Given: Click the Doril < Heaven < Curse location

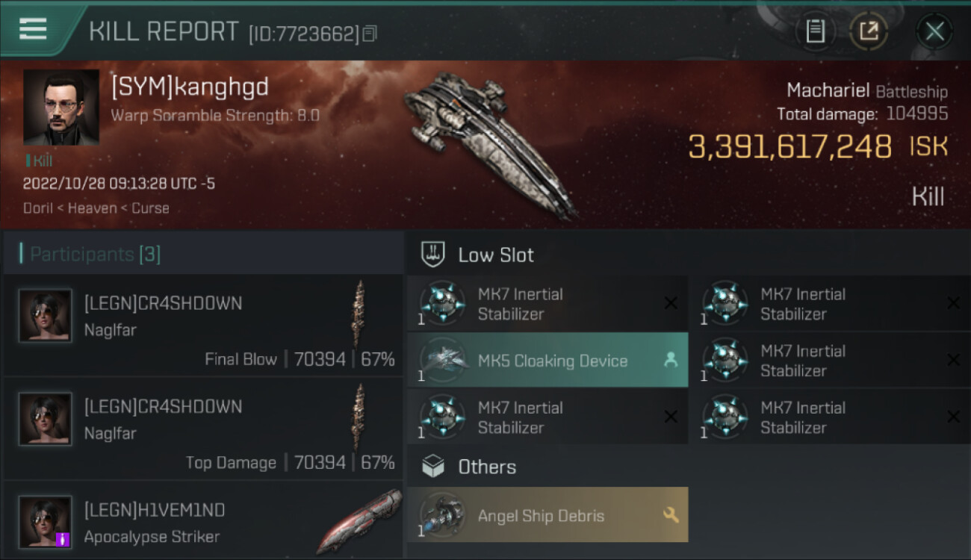Looking at the screenshot, I should point(96,208).
